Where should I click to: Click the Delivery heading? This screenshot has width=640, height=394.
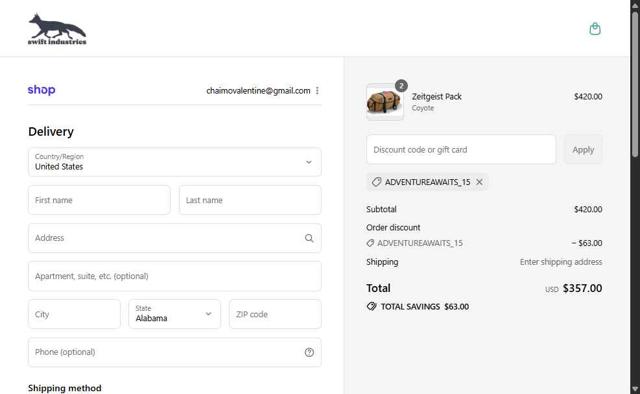click(51, 131)
